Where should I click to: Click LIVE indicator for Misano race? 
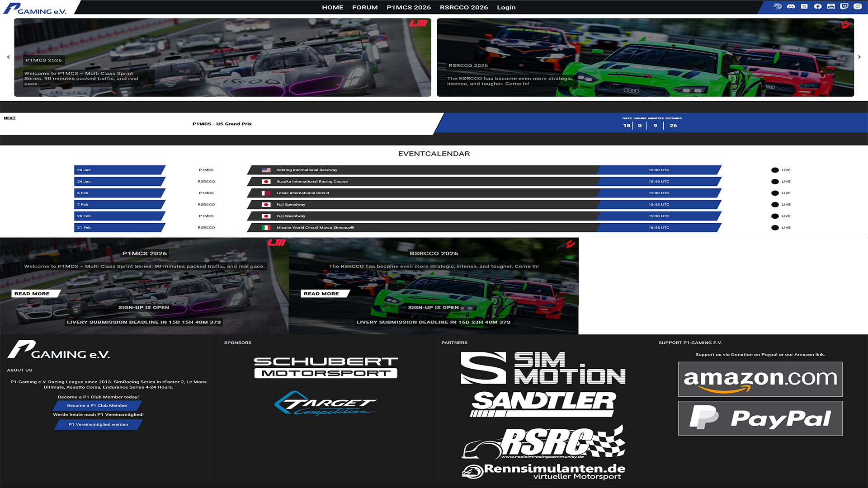pos(781,228)
